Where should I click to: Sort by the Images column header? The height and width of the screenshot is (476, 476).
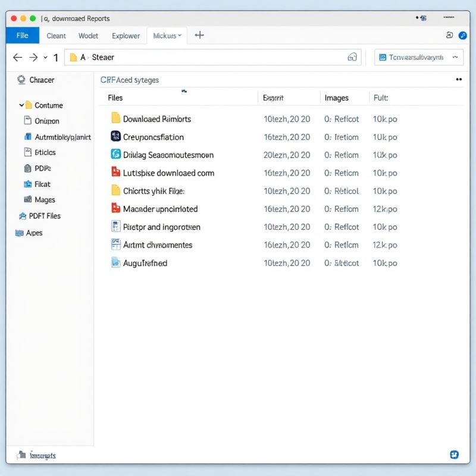337,98
